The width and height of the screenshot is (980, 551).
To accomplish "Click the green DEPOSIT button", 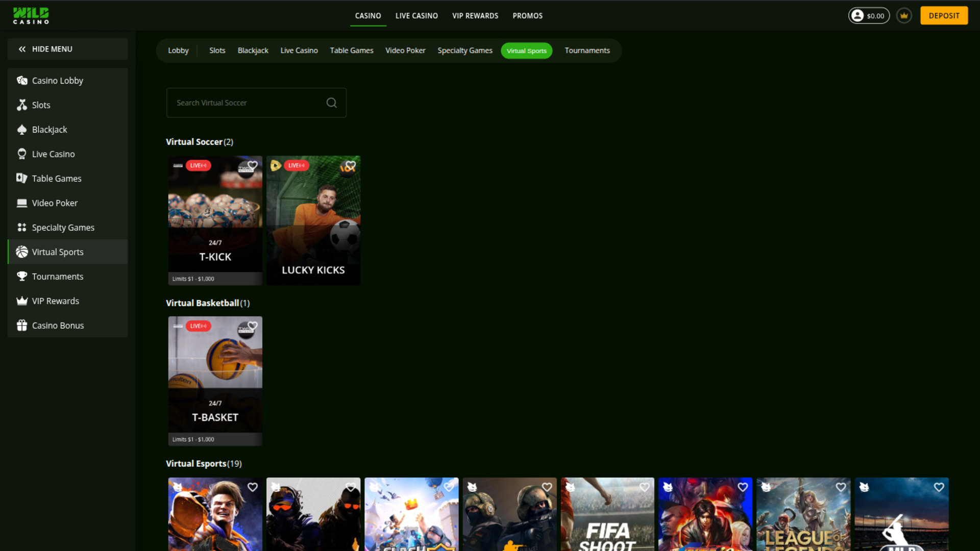I will pyautogui.click(x=944, y=15).
